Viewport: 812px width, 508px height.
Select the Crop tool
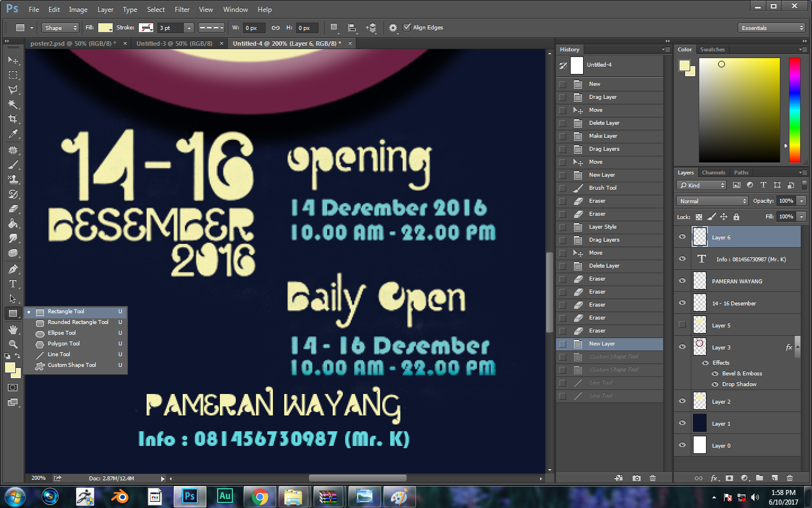click(x=14, y=119)
